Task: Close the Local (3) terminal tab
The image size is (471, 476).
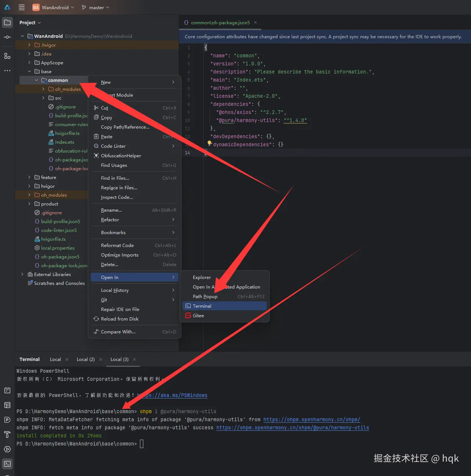Action: click(134, 359)
